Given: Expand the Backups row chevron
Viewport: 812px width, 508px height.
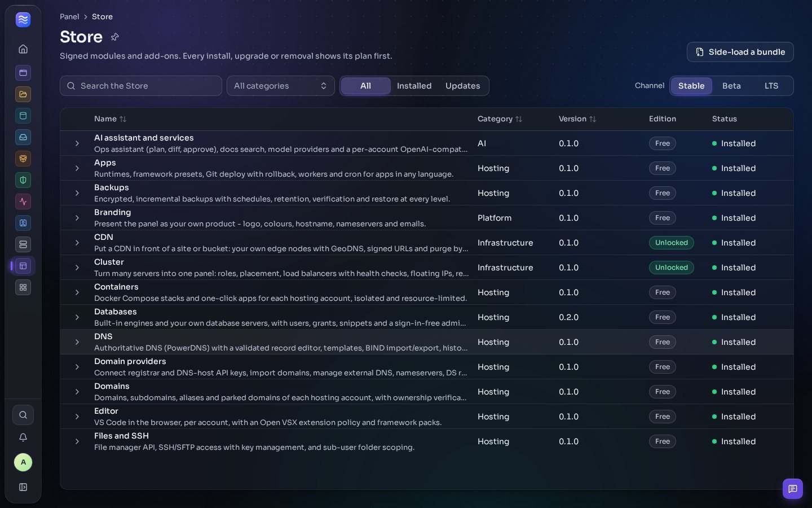Looking at the screenshot, I should [x=77, y=193].
